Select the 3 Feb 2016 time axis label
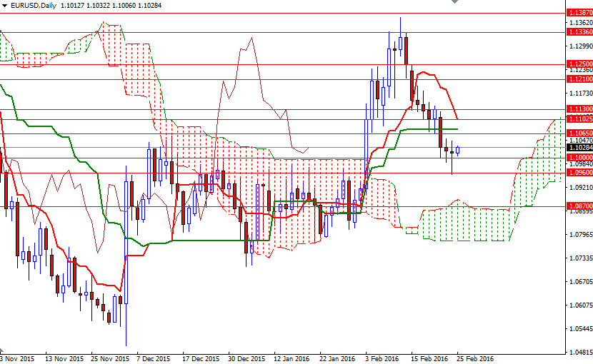 click(x=382, y=358)
